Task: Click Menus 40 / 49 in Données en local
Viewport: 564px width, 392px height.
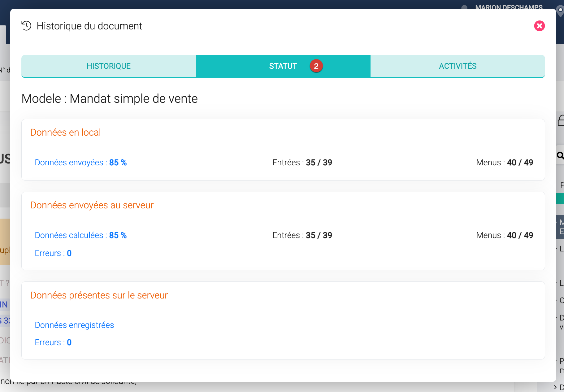Action: tap(505, 163)
